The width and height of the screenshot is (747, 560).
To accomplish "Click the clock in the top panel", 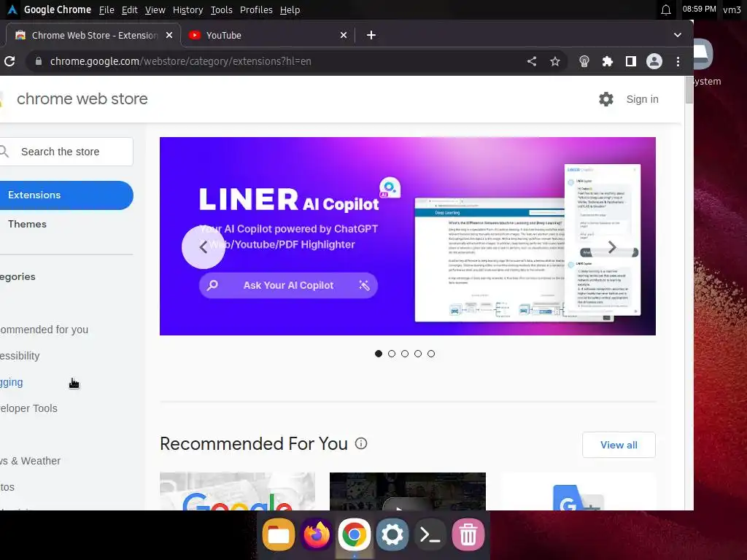I will (699, 9).
